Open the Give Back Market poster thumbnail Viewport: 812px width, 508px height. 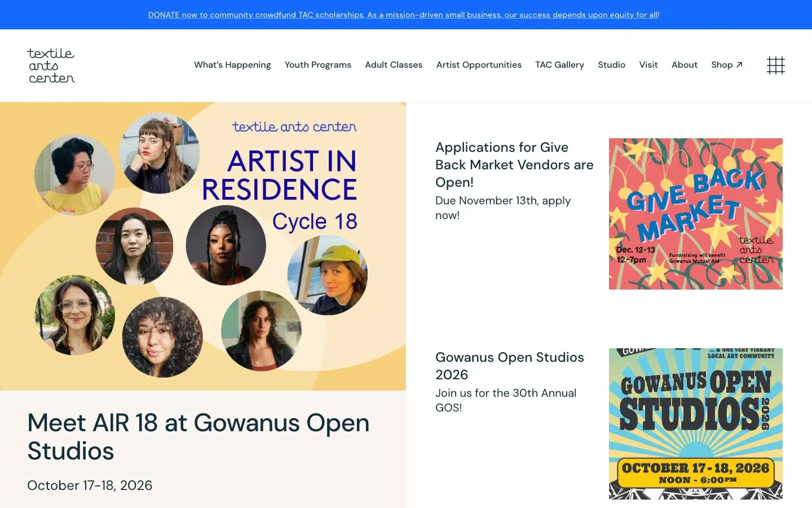pos(696,214)
